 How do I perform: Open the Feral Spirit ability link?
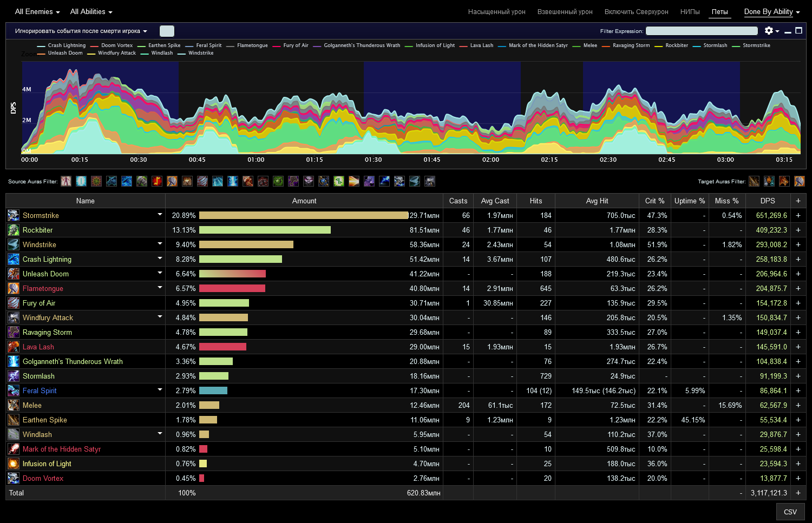pos(40,390)
